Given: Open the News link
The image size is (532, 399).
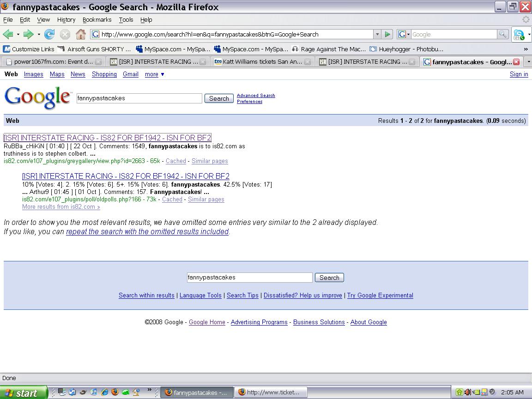Looking at the screenshot, I should 78,74.
